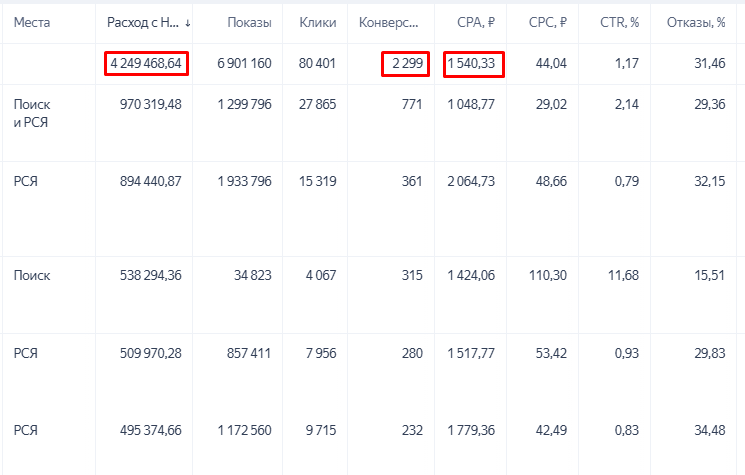This screenshot has width=745, height=475.
Task: Click the Места column header
Action: (32, 22)
